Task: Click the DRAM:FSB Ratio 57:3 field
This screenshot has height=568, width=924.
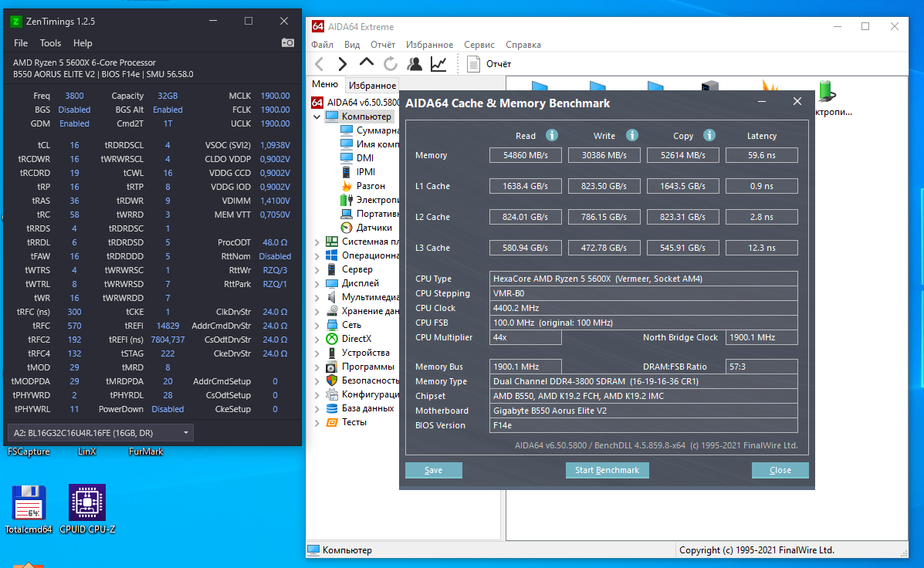Action: [x=761, y=367]
